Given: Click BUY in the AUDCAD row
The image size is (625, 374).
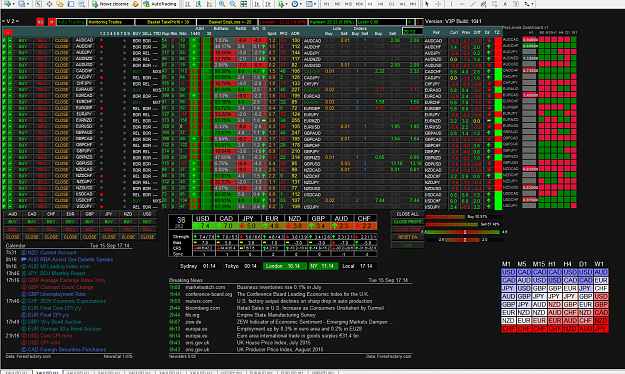Looking at the screenshot, I should [x=23, y=40].
